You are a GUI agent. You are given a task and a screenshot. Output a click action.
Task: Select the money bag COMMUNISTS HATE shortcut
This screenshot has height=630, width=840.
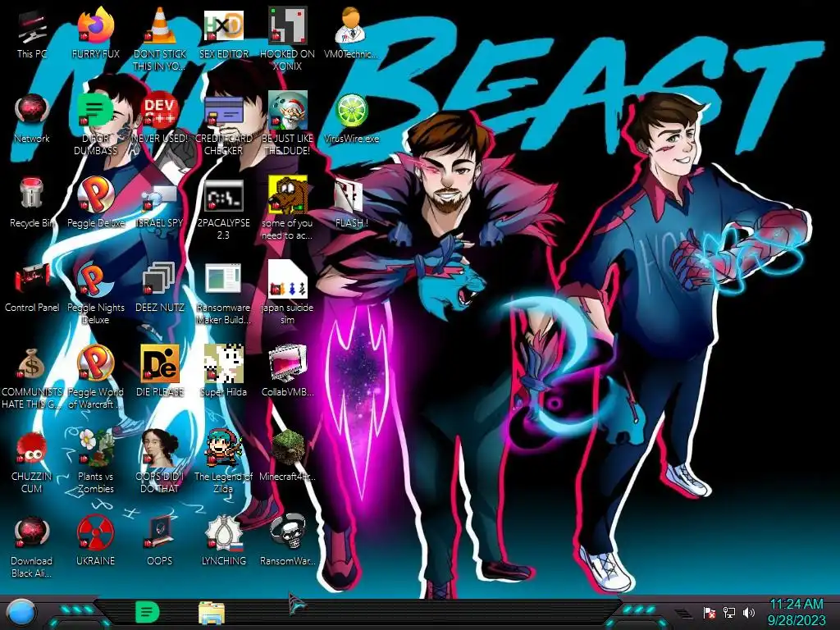pos(32,378)
